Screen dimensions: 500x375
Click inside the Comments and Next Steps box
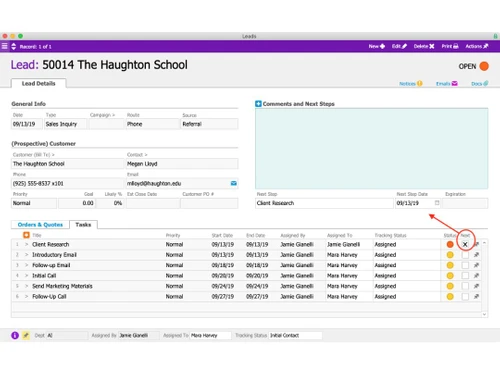tap(372, 149)
